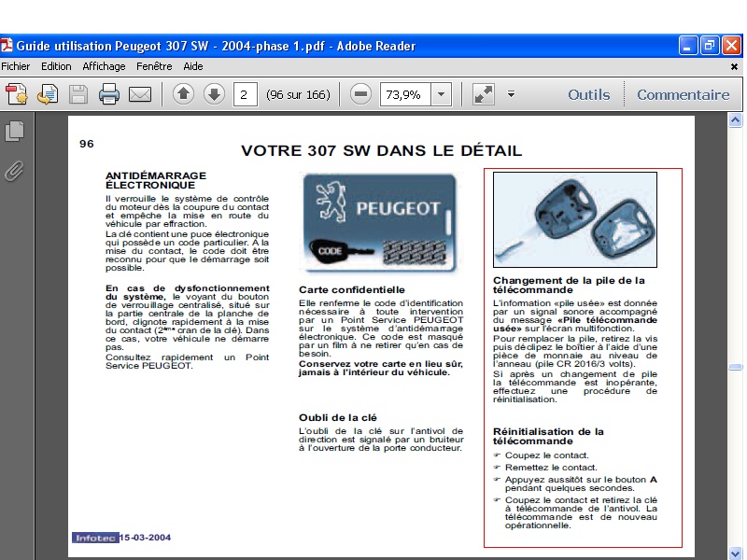Click the date "15-03-2004" in the footer

pyautogui.click(x=145, y=538)
